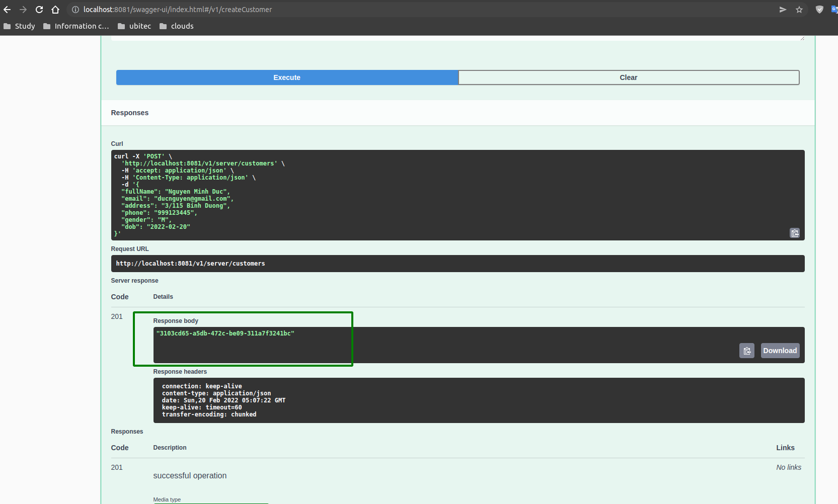
Task: Copy the curl command to clipboard
Action: coord(795,233)
